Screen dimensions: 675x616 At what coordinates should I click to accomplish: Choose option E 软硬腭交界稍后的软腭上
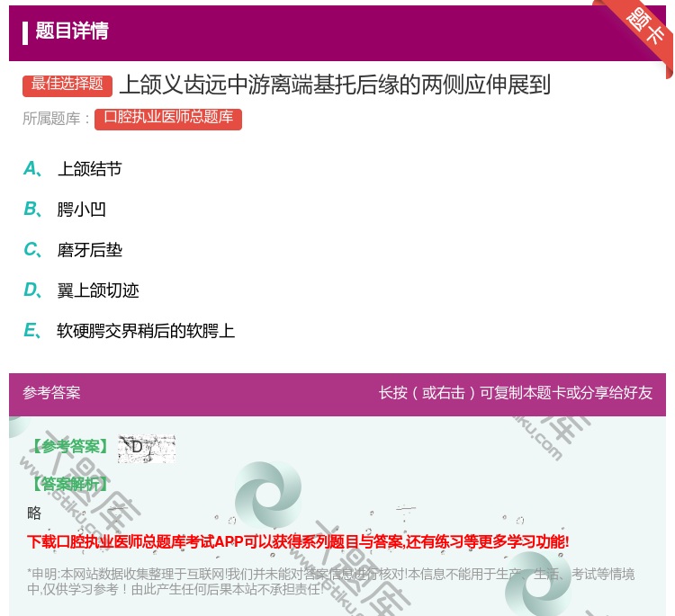click(x=146, y=331)
